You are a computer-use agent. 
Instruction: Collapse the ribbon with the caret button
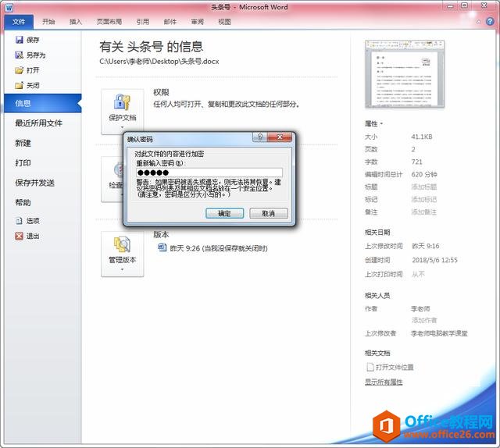(x=478, y=22)
